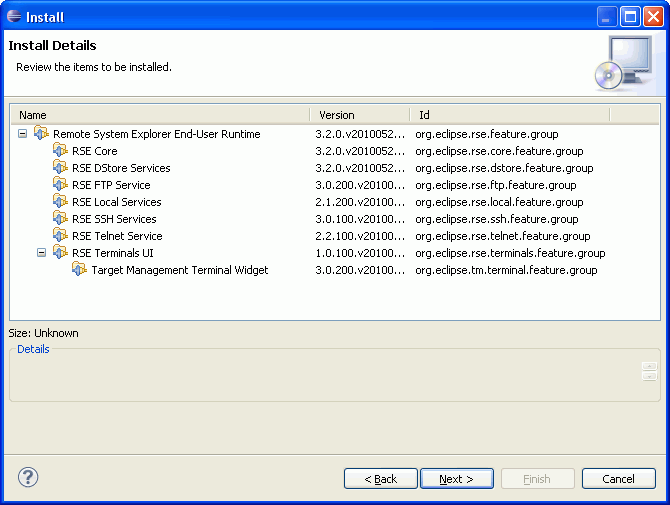Click the id org.eclipse.rse.core.feature.group
This screenshot has width=670, height=505.
point(499,151)
